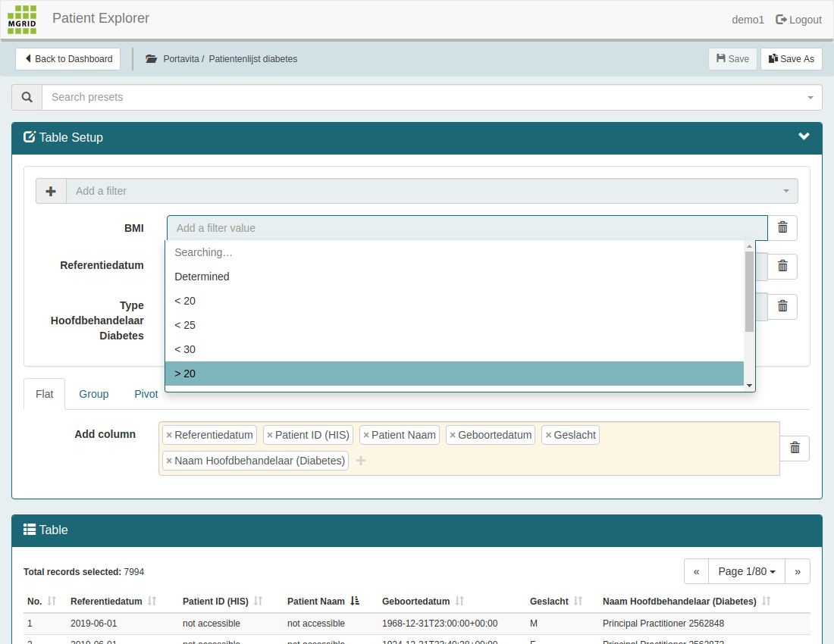Sort table by Referentiedatum column header
The width and height of the screenshot is (834, 644).
coord(152,601)
